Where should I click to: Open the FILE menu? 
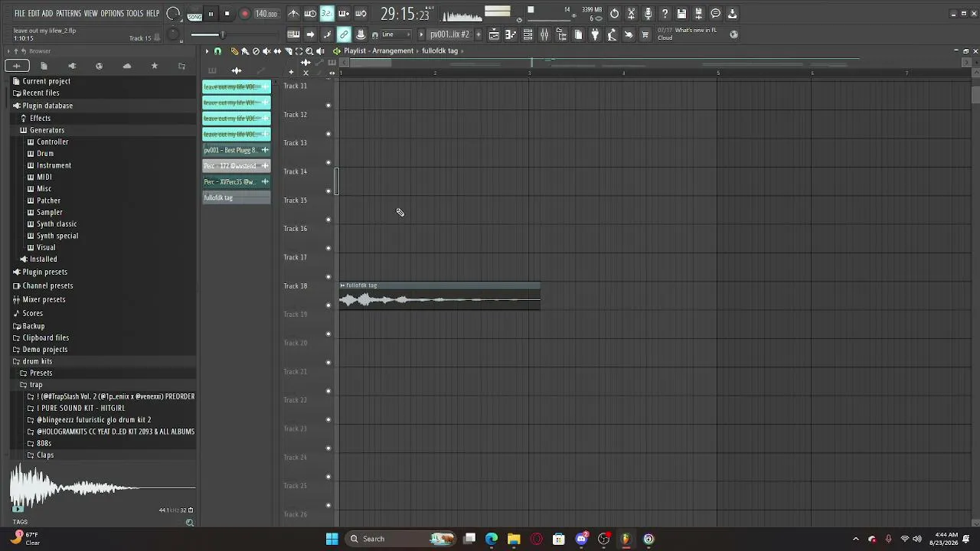20,14
